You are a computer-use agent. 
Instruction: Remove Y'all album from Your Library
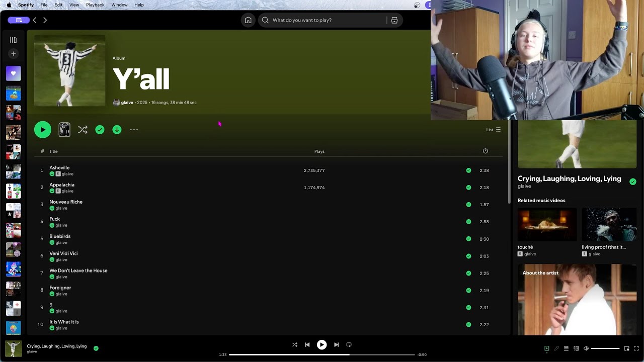100,130
